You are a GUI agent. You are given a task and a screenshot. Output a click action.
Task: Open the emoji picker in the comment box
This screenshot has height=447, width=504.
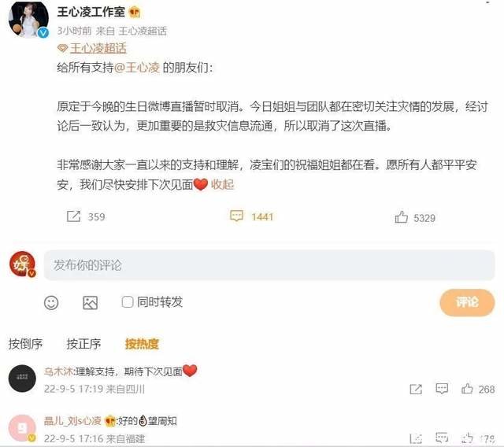point(51,302)
